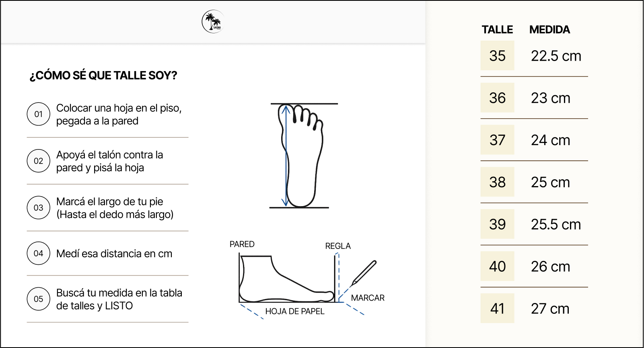This screenshot has width=644, height=348.
Task: Click the MEDIDA column header
Action: (x=549, y=30)
